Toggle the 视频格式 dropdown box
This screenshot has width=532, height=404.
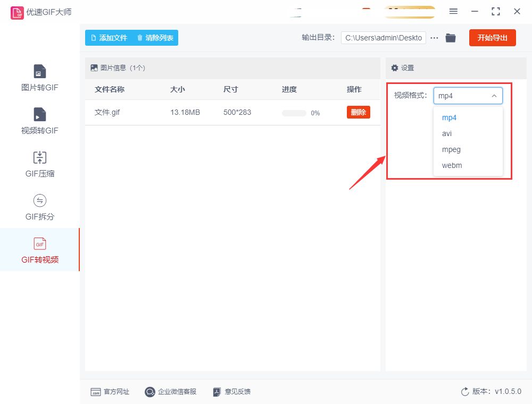[x=468, y=96]
